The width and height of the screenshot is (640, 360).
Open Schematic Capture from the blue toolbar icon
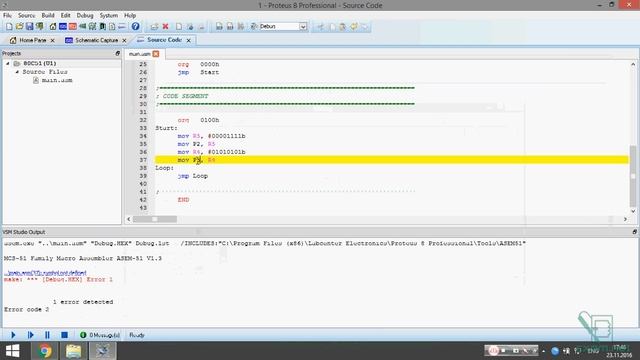tap(63, 27)
